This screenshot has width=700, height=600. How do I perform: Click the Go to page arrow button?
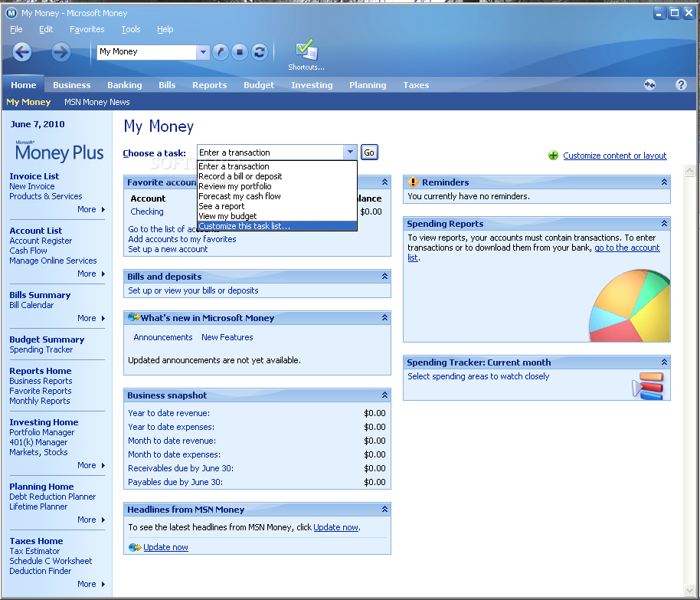tap(220, 52)
